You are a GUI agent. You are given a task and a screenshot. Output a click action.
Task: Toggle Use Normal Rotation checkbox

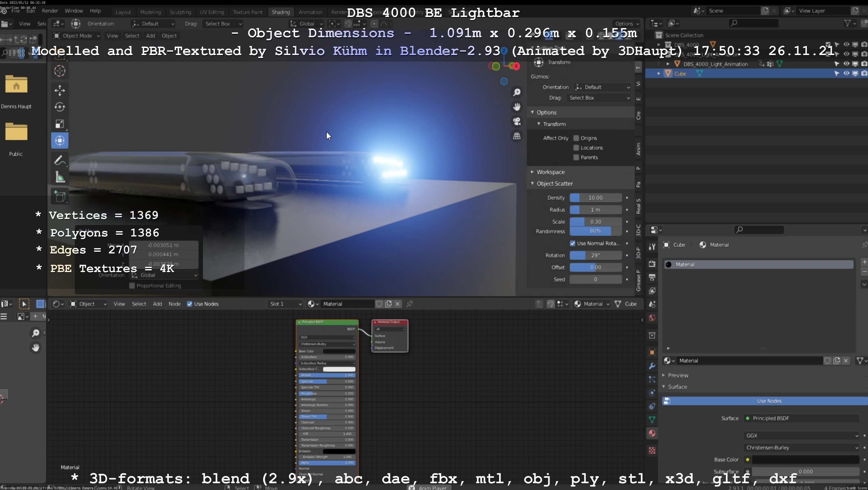click(x=572, y=243)
